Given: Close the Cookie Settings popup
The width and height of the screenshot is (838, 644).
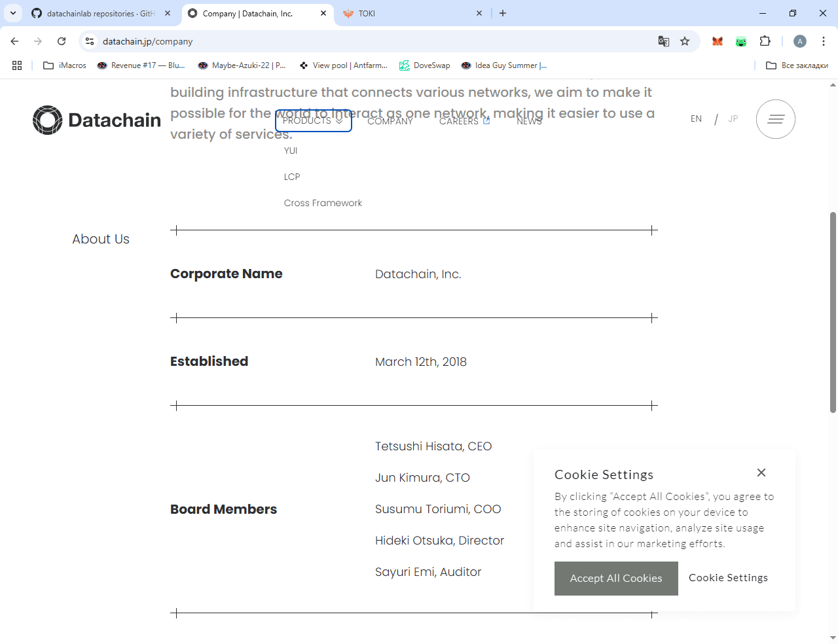Looking at the screenshot, I should click(x=761, y=473).
